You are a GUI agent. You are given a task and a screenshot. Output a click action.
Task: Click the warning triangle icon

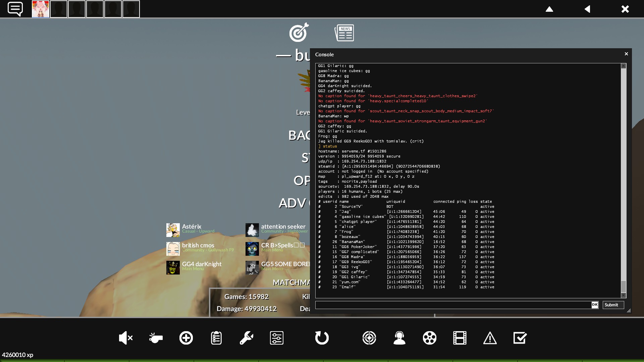[490, 338]
